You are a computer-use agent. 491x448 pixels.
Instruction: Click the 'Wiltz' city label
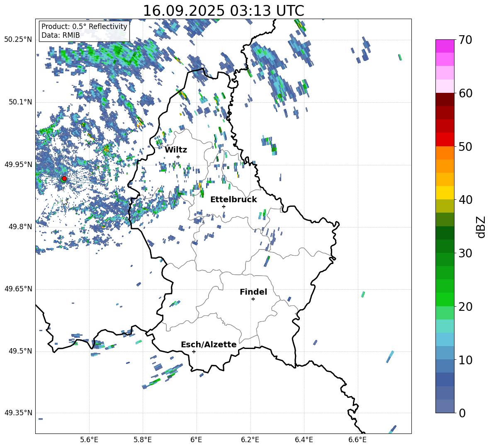click(x=176, y=150)
